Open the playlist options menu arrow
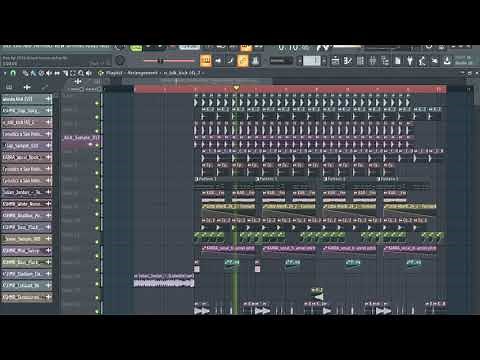This screenshot has width=480, height=360. (x=5, y=73)
